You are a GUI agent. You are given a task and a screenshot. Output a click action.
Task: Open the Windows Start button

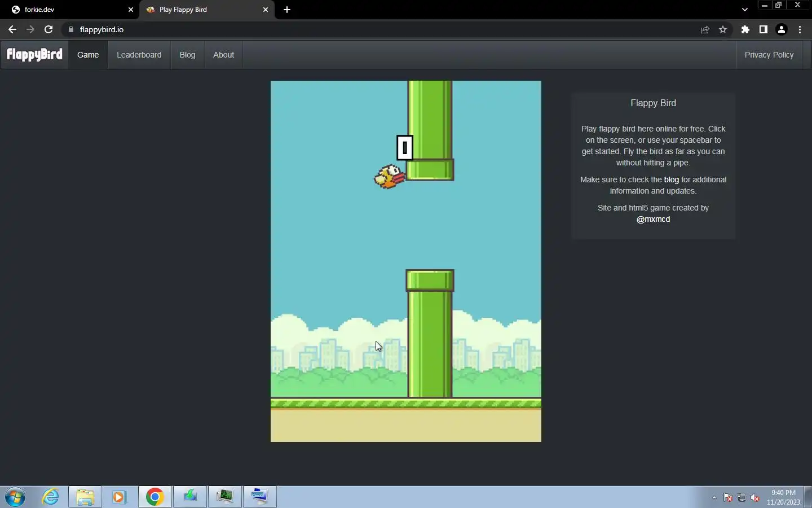coord(15,497)
